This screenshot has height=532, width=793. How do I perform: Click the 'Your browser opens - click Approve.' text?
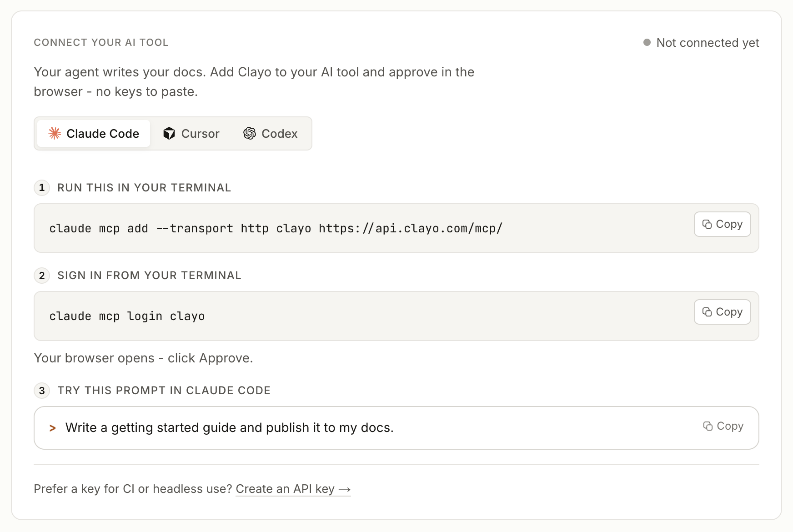click(143, 358)
